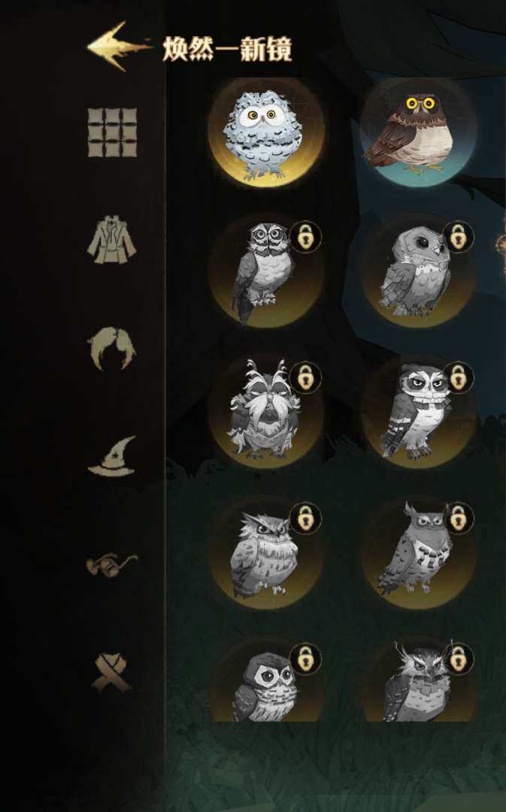Choose the brown owl with yellow eyes
The image size is (506, 812).
(x=419, y=133)
